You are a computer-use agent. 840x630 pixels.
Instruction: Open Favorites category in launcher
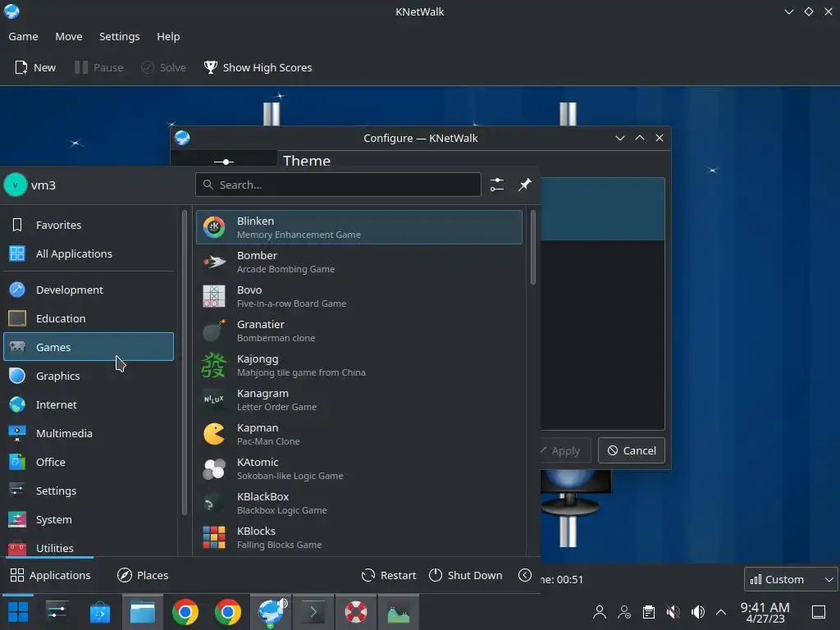point(89,225)
